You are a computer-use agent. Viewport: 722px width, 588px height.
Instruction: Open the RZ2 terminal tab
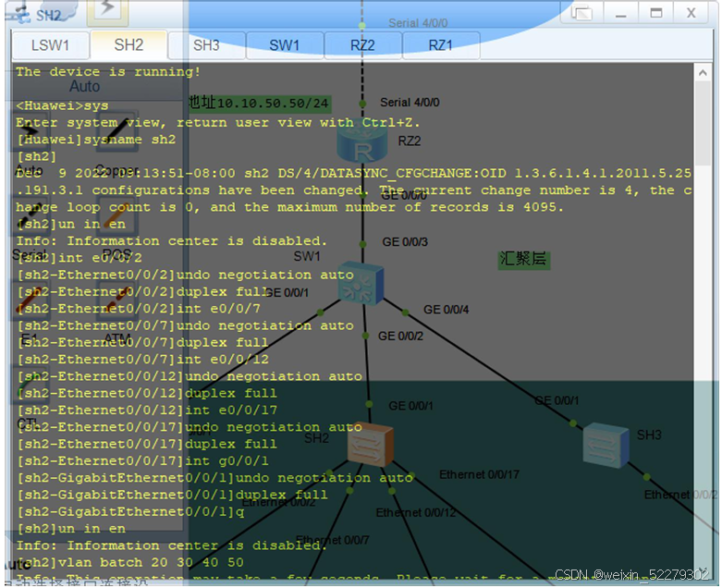tap(362, 45)
